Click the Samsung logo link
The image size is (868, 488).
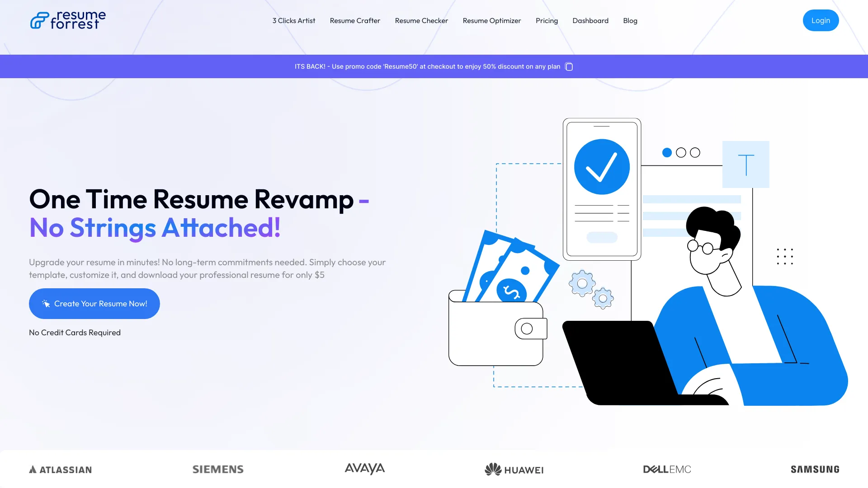(814, 468)
